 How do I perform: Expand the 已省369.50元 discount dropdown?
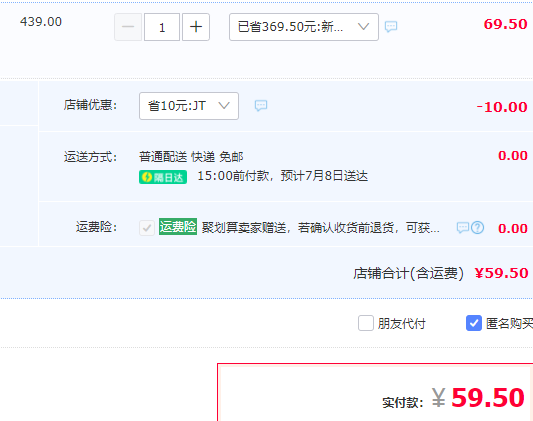click(304, 27)
